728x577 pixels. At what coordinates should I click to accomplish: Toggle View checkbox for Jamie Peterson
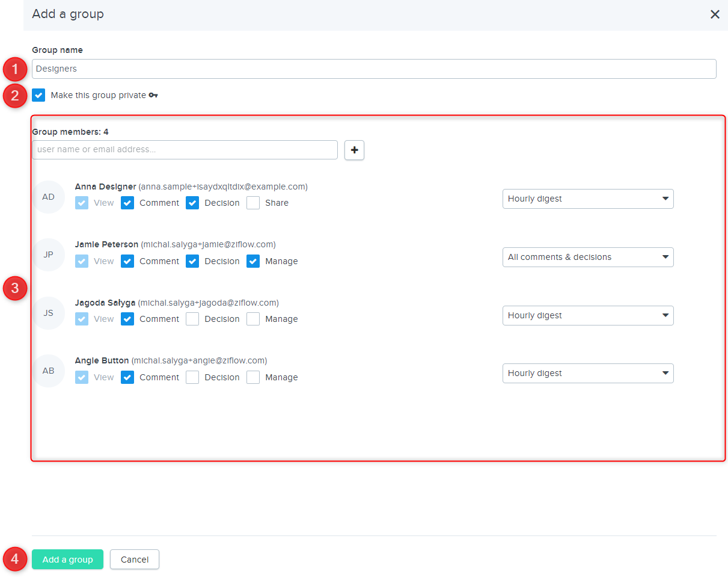pos(82,261)
